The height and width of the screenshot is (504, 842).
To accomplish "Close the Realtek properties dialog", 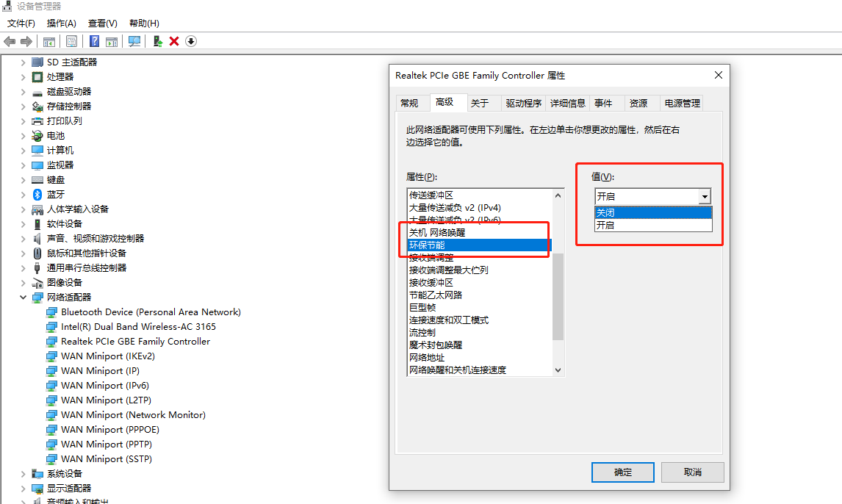I will pyautogui.click(x=719, y=75).
